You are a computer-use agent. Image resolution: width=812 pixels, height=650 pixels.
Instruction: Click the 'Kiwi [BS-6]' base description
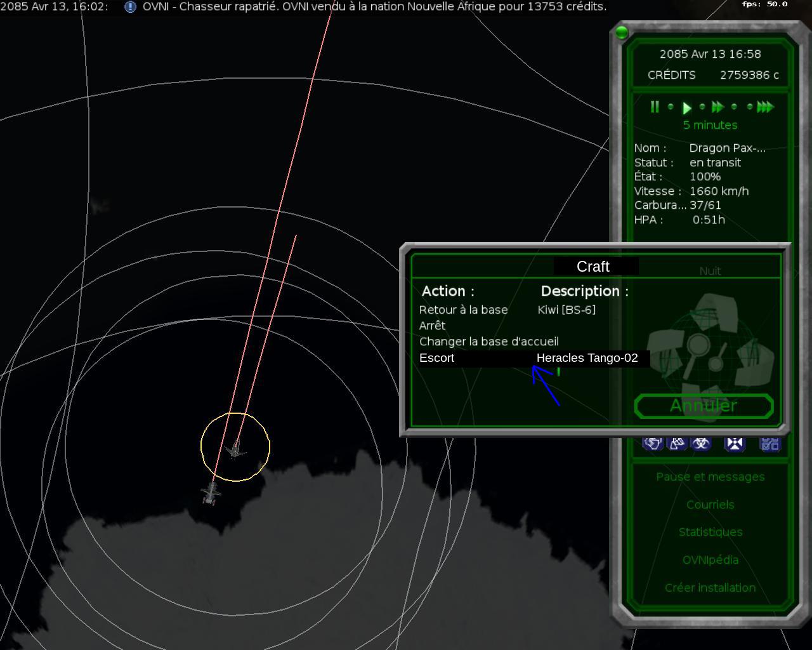[566, 310]
